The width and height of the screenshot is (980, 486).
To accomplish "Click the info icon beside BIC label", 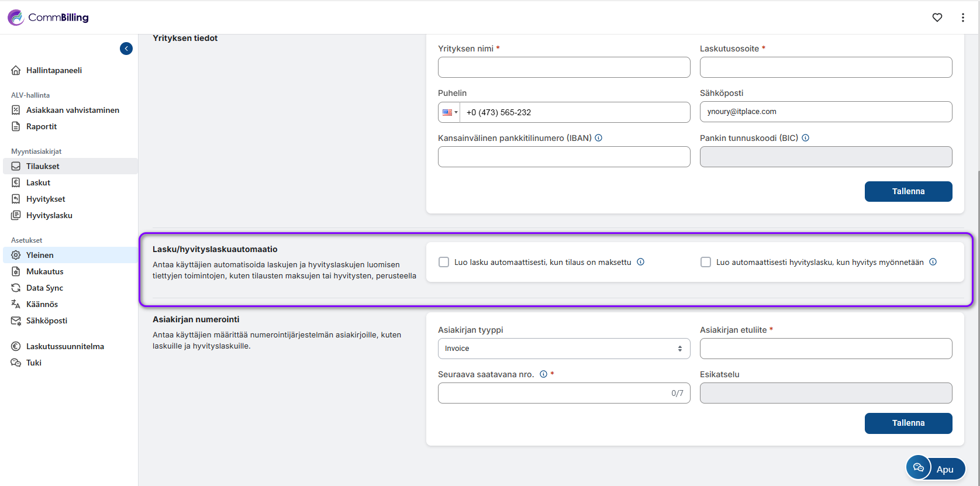I will 805,138.
